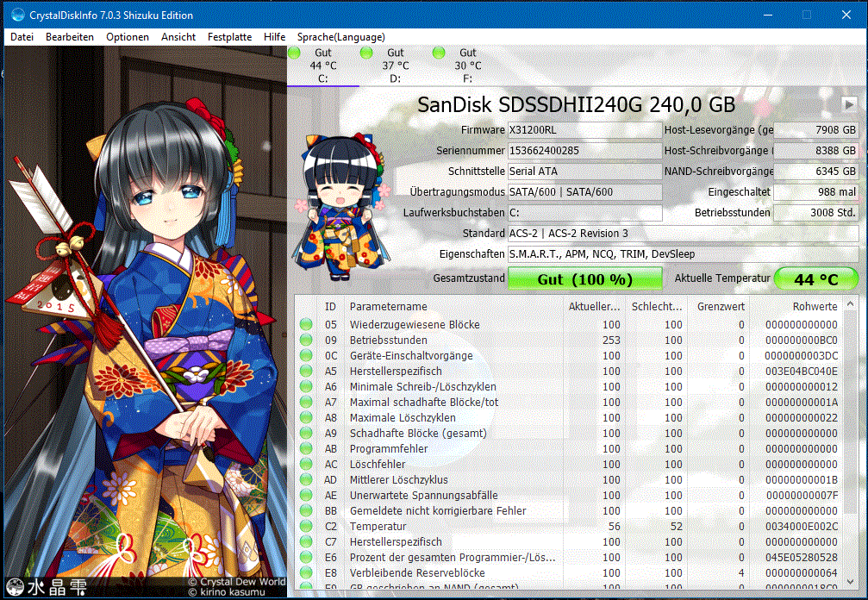Click status icon of Temperatur row C2

coord(306,527)
